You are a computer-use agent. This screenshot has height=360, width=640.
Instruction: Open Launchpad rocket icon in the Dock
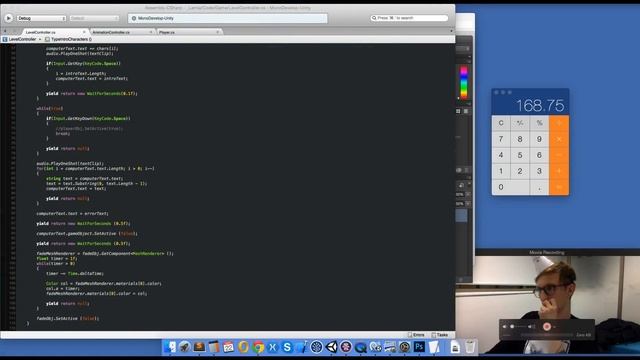pyautogui.click(x=184, y=347)
